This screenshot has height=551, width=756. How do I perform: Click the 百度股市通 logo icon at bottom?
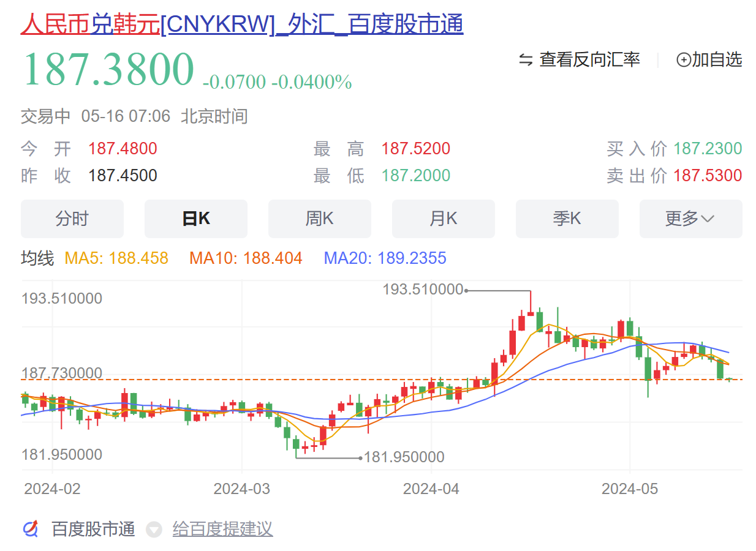pyautogui.click(x=31, y=528)
